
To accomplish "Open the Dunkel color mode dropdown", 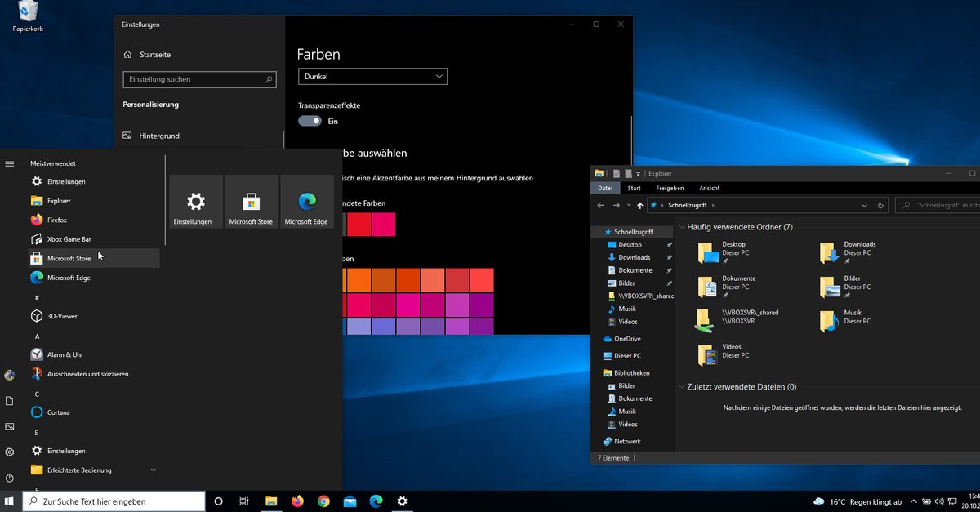I will (372, 75).
